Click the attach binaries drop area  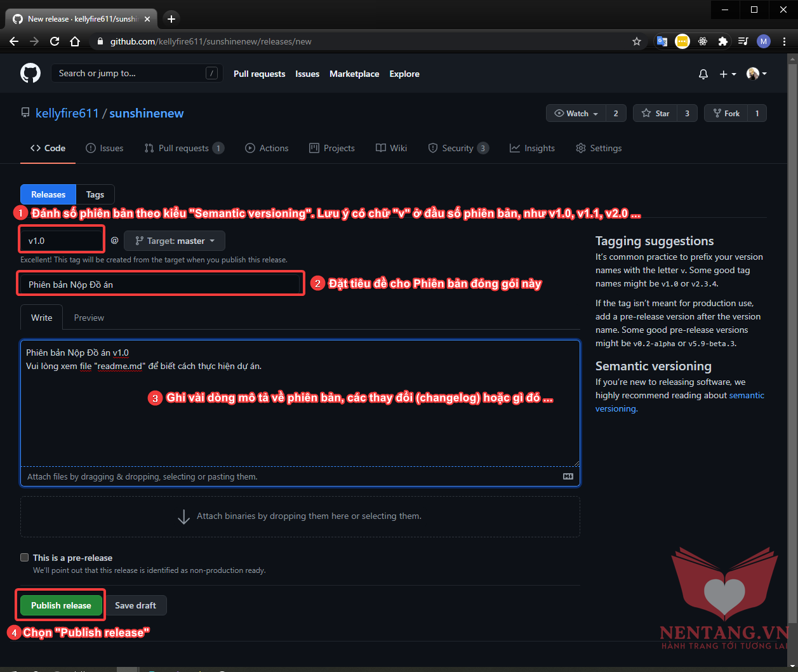pos(300,516)
